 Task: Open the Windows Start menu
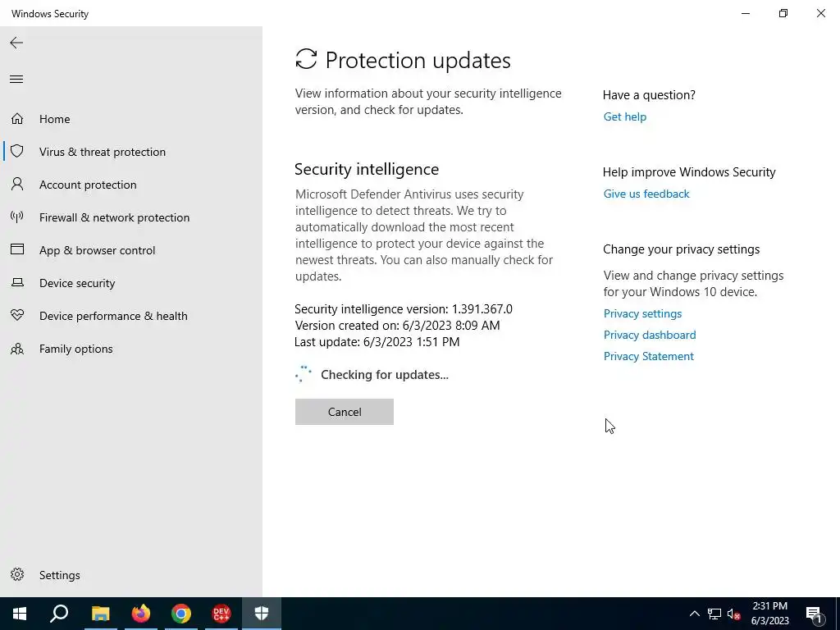[20, 614]
